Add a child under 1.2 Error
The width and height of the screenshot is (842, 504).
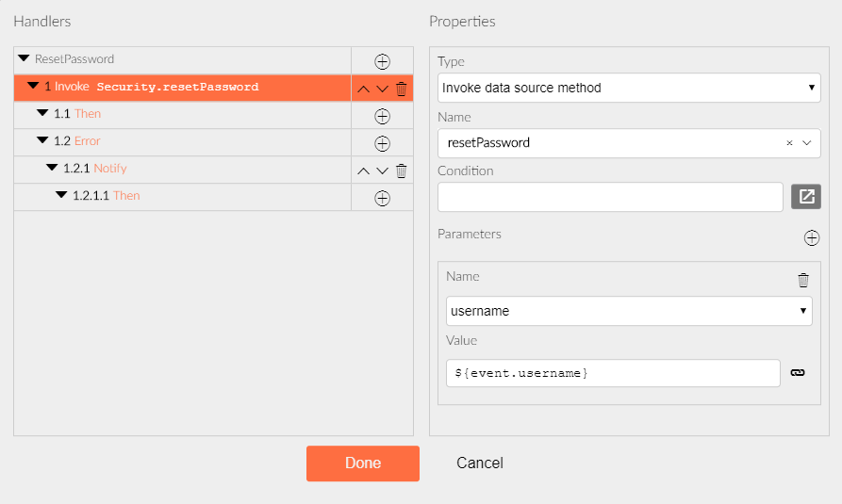(382, 144)
